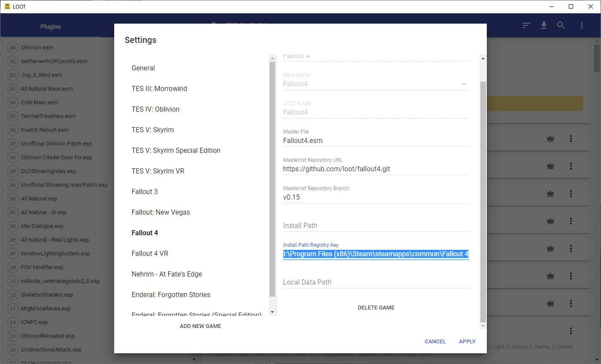Apply the settings changes

coord(467,342)
